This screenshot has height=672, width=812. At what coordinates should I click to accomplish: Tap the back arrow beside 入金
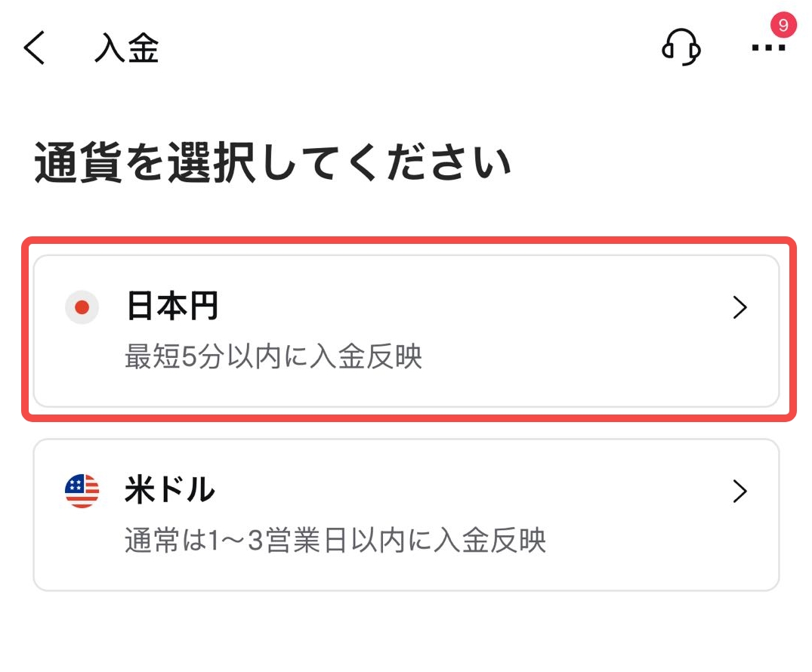pyautogui.click(x=35, y=49)
